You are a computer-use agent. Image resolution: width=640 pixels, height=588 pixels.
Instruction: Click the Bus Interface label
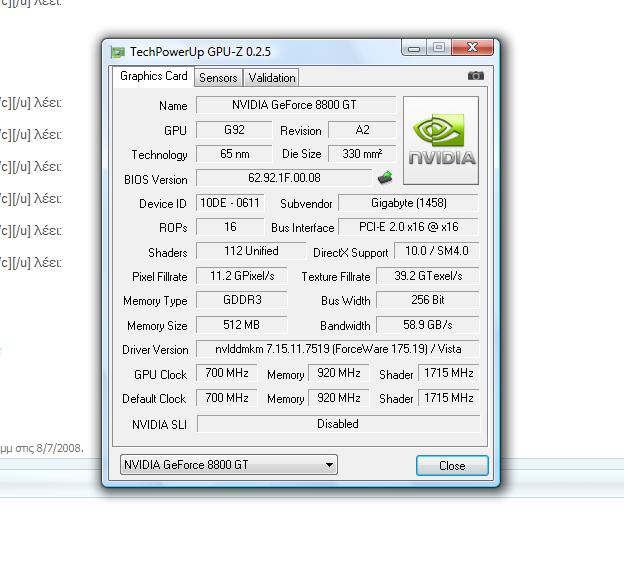[x=302, y=228]
